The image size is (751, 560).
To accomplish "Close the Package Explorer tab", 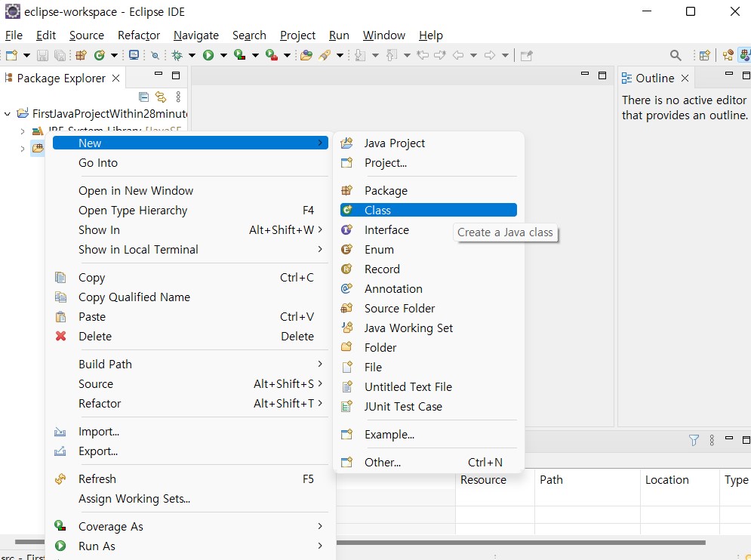I will [x=116, y=78].
